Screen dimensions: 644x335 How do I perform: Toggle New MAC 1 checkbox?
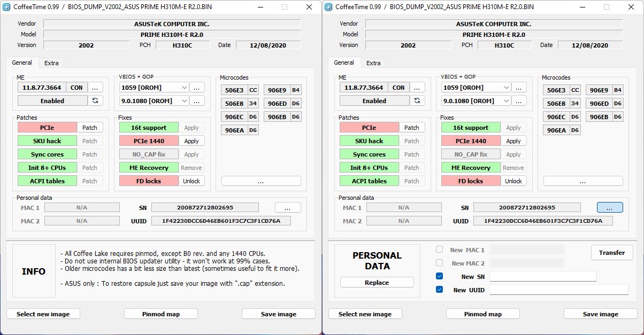pyautogui.click(x=439, y=250)
